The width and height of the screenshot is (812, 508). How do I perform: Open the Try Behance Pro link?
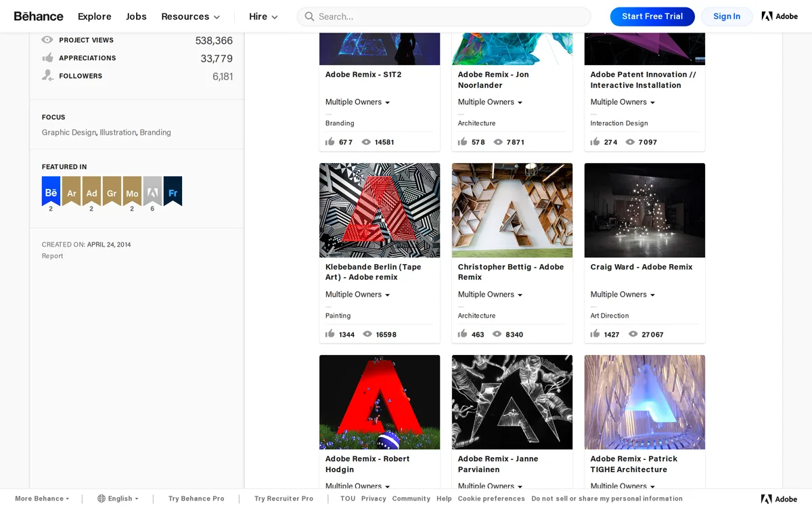click(196, 499)
